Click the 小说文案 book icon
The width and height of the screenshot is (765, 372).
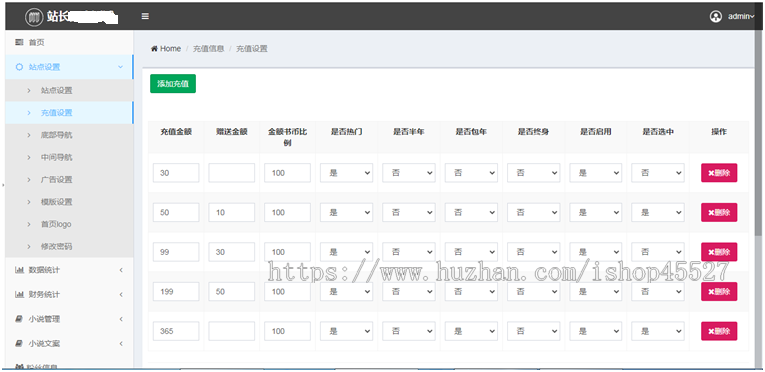[19, 343]
